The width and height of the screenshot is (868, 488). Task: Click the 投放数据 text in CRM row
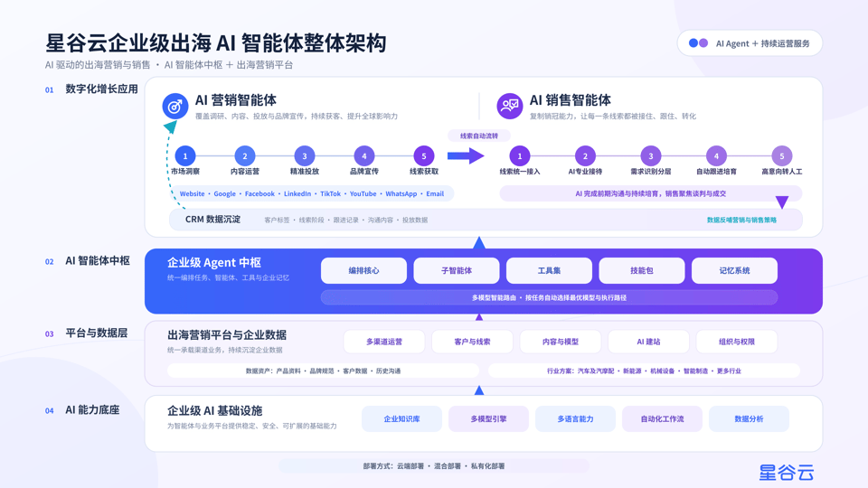415,220
